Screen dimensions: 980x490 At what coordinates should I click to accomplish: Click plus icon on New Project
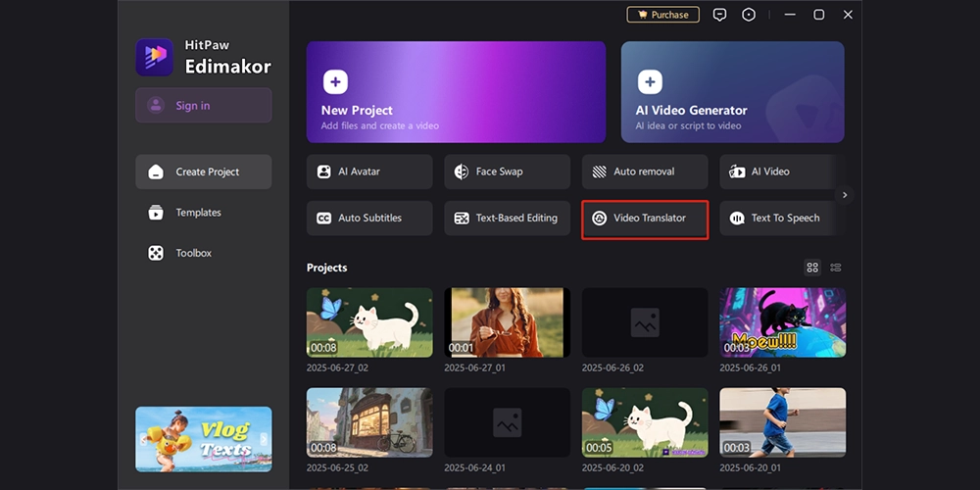click(335, 82)
